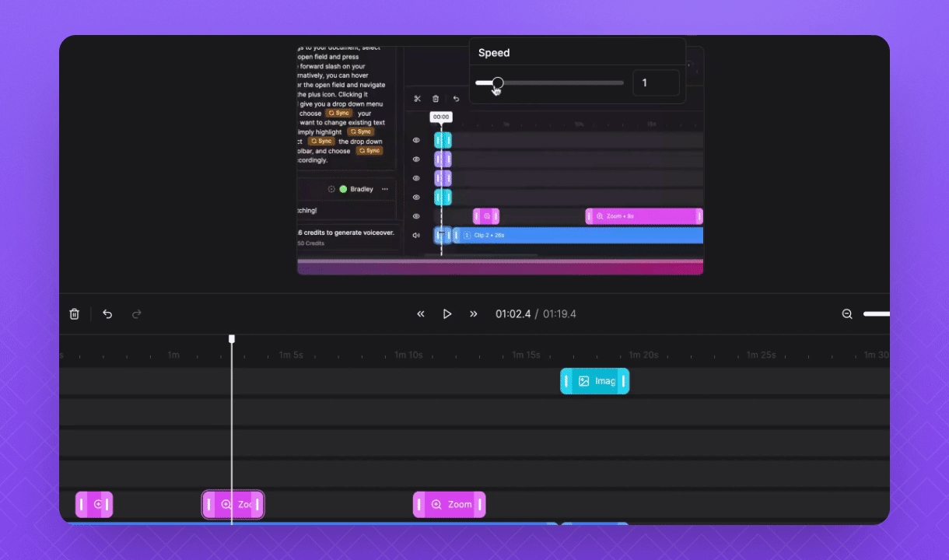Screen dimensions: 949x560
Task: Select small magenta zoom clip left of Zoom • 8s
Action: coord(486,216)
